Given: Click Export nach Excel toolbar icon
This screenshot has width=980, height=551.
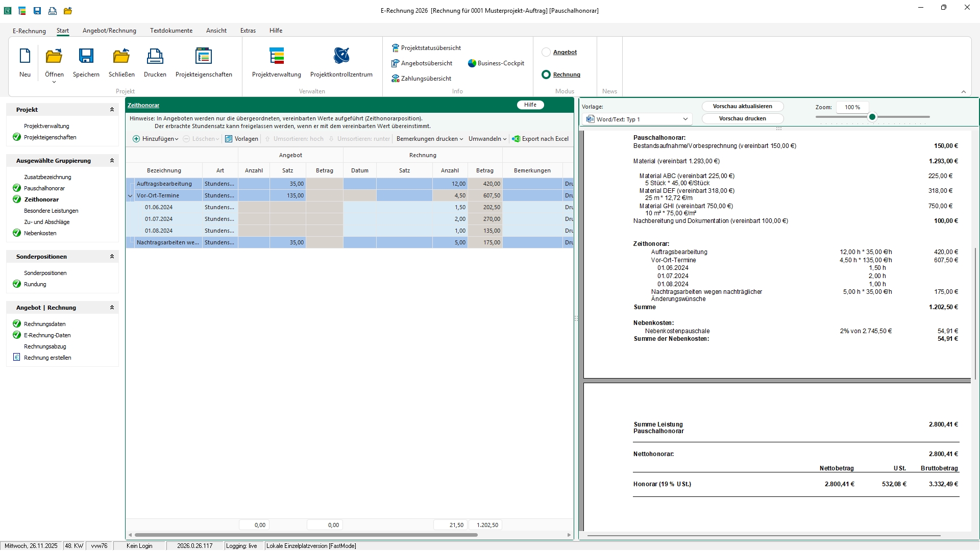Looking at the screenshot, I should (516, 139).
